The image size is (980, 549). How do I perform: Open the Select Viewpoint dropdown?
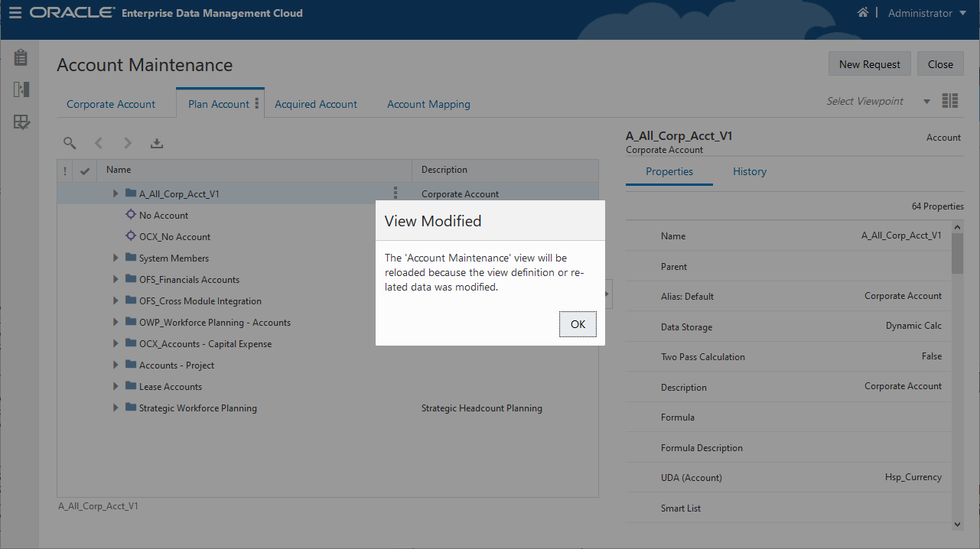tap(926, 102)
